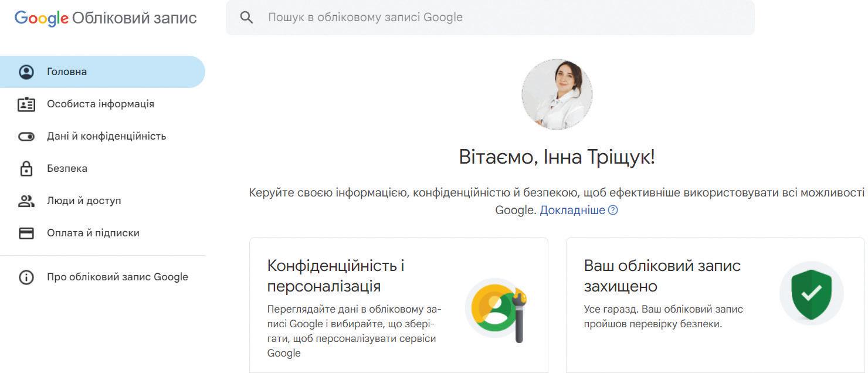Image resolution: width=868 pixels, height=373 pixels.
Task: Click the Дані й конфіденційність toggle icon
Action: click(26, 137)
